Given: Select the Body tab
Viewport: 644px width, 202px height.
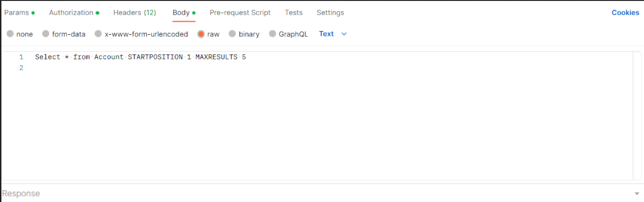Looking at the screenshot, I should click(181, 13).
